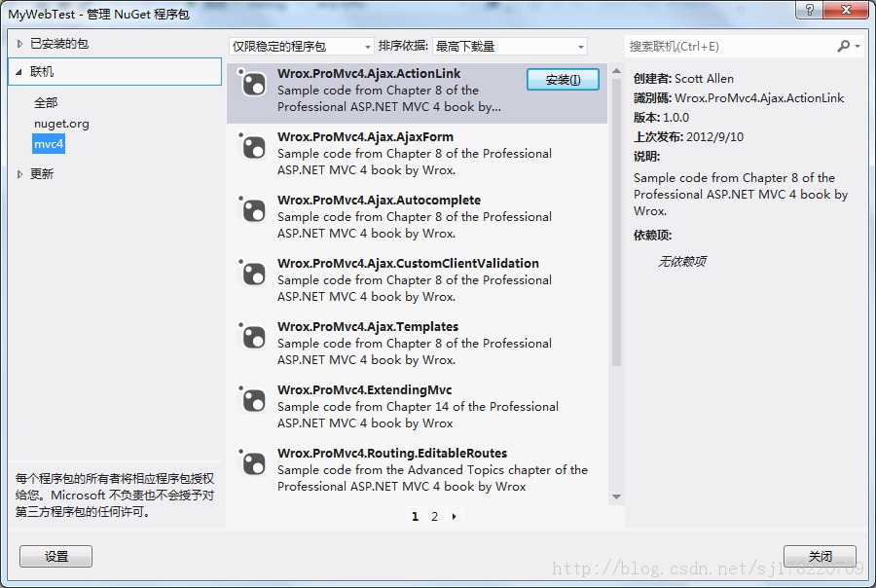Select Wrox.ProMvc4.ExtendingMvc package title
Viewport: 876px width, 588px height.
[x=364, y=389]
